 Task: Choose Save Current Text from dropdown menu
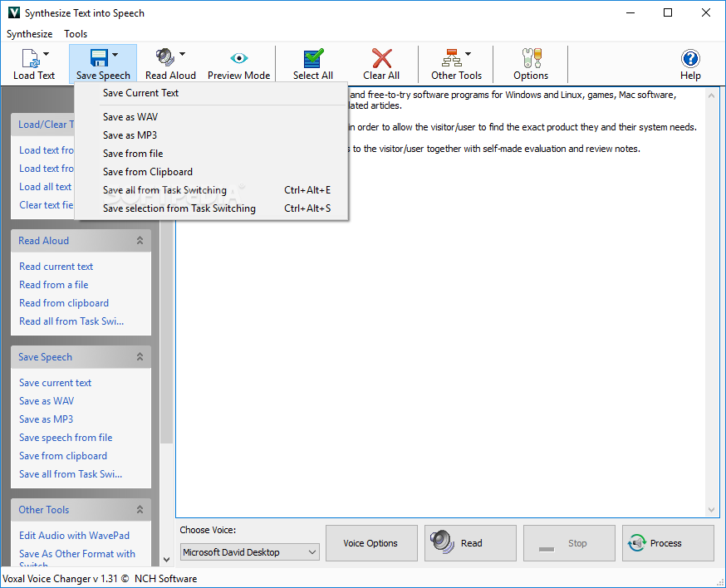[211, 93]
